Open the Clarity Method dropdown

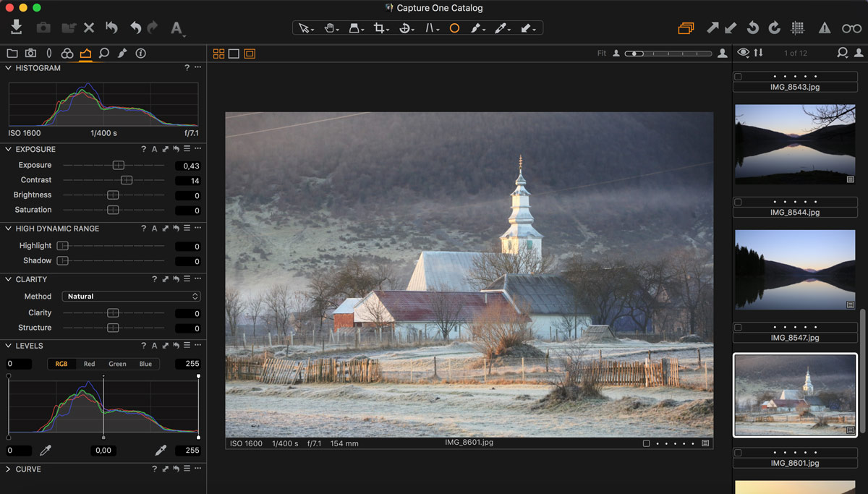pyautogui.click(x=131, y=297)
